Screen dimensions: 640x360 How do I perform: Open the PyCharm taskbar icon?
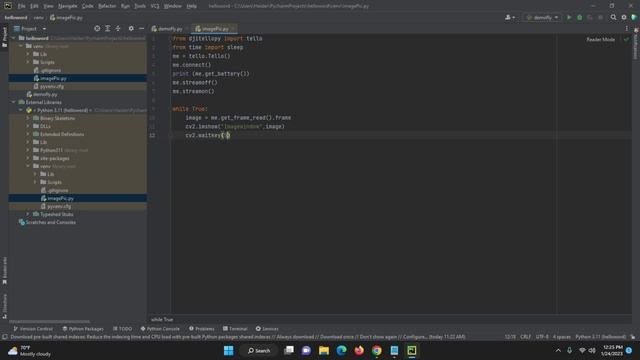(x=412, y=351)
